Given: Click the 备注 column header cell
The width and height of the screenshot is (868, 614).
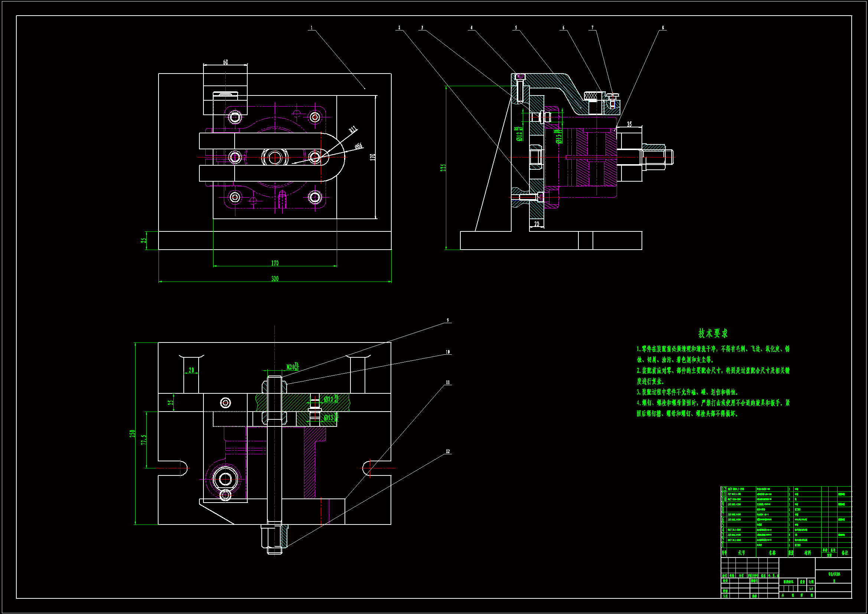Looking at the screenshot, I should click(845, 553).
